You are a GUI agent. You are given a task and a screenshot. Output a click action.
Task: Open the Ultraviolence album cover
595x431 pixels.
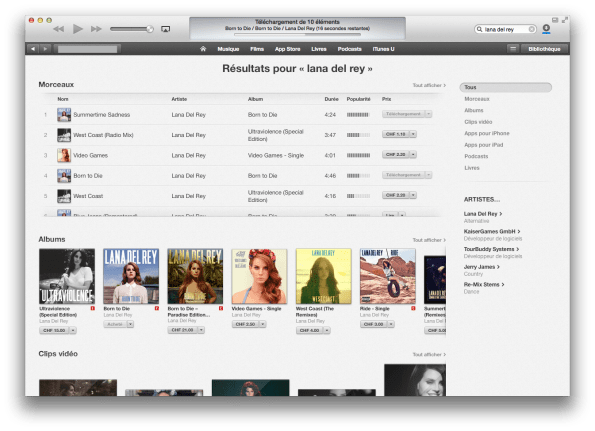pyautogui.click(x=67, y=276)
